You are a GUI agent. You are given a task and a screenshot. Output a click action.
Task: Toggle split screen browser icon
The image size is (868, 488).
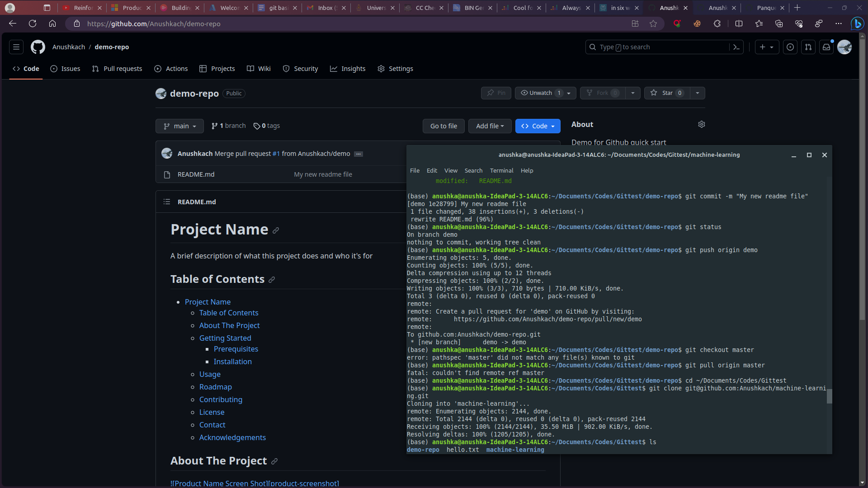739,23
